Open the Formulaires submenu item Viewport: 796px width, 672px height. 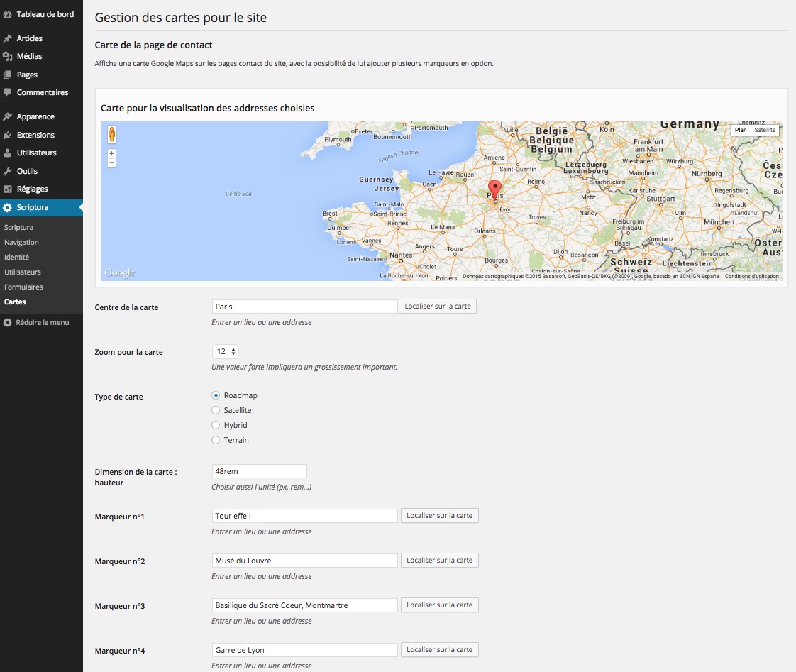coord(23,287)
